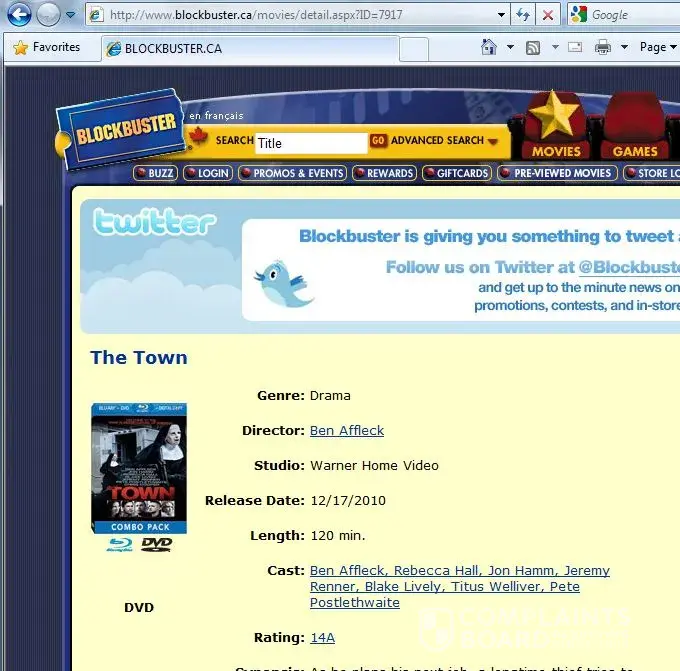Viewport: 680px width, 671px height.
Task: Click the Home toolbar icon
Action: [x=489, y=47]
